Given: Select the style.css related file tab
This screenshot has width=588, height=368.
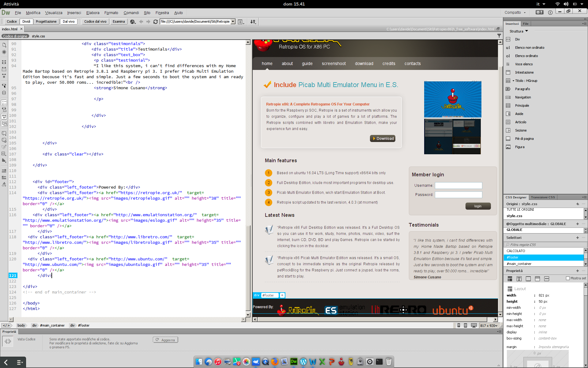Looking at the screenshot, I should point(38,36).
